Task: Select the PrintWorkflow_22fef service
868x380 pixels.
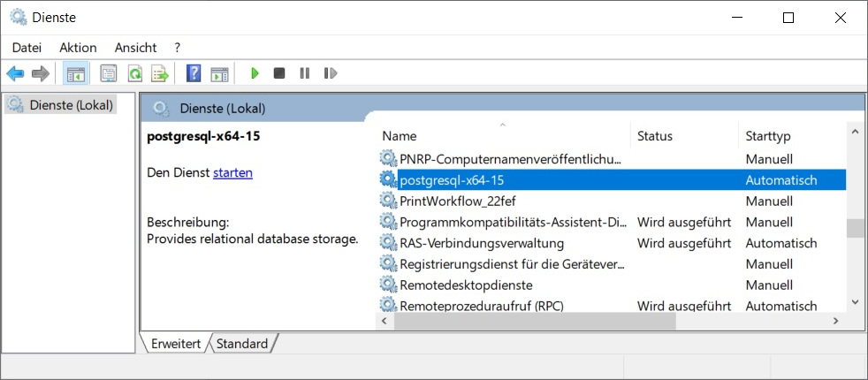Action: click(x=612, y=201)
